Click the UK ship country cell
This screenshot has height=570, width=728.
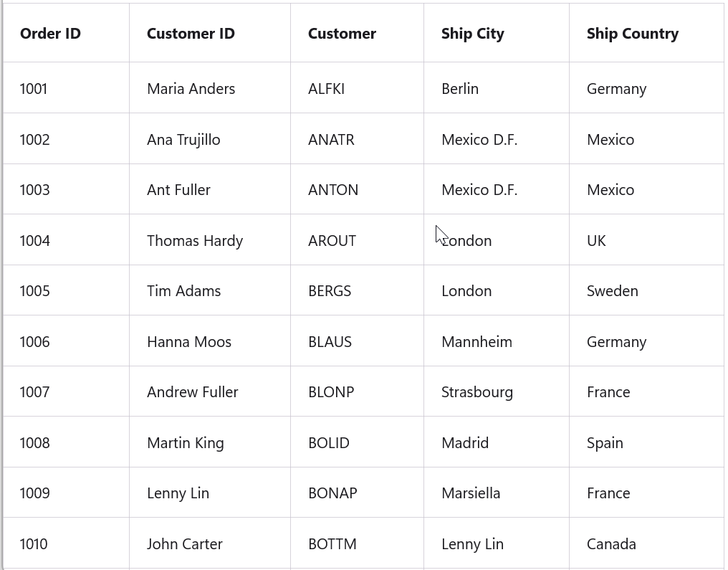[x=596, y=241]
